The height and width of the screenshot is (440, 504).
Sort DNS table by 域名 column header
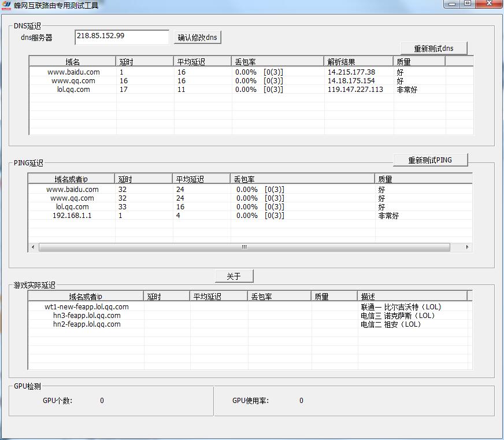[x=73, y=62]
